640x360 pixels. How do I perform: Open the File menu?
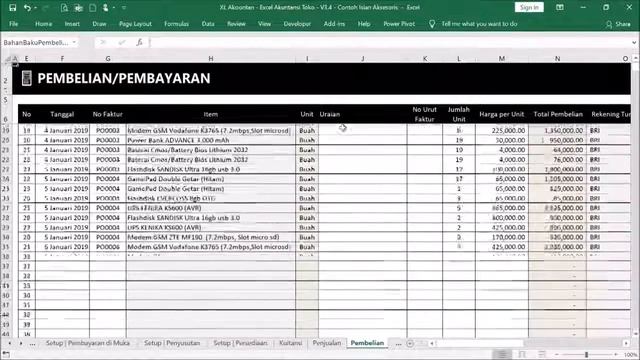pyautogui.click(x=14, y=24)
